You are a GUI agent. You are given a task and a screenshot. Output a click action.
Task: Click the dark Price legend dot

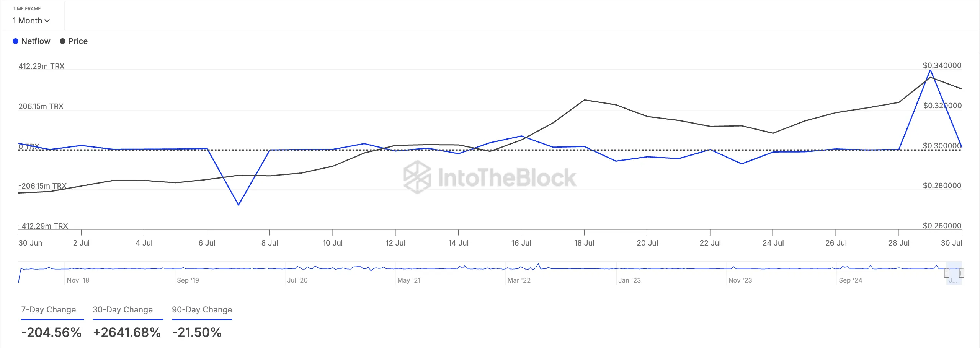click(62, 41)
